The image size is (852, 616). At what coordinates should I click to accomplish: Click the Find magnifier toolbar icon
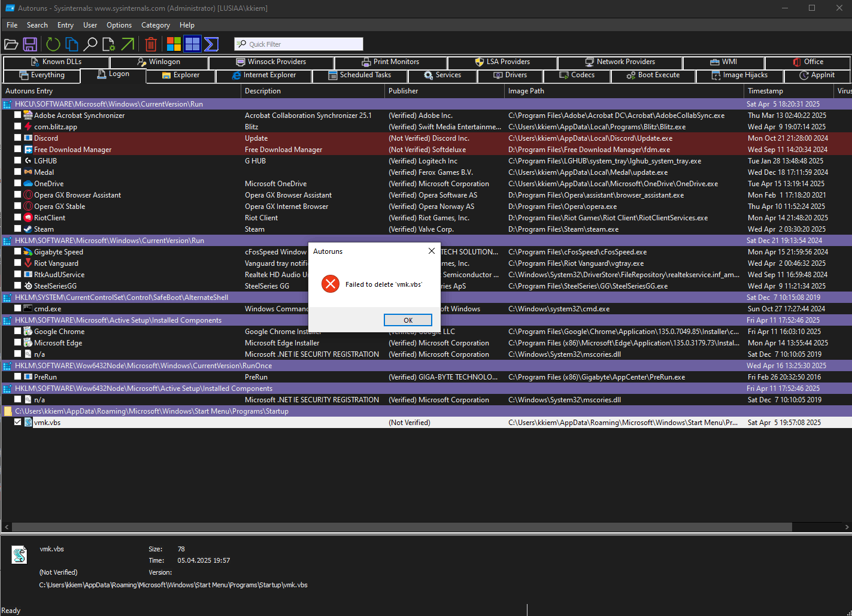[x=90, y=44]
